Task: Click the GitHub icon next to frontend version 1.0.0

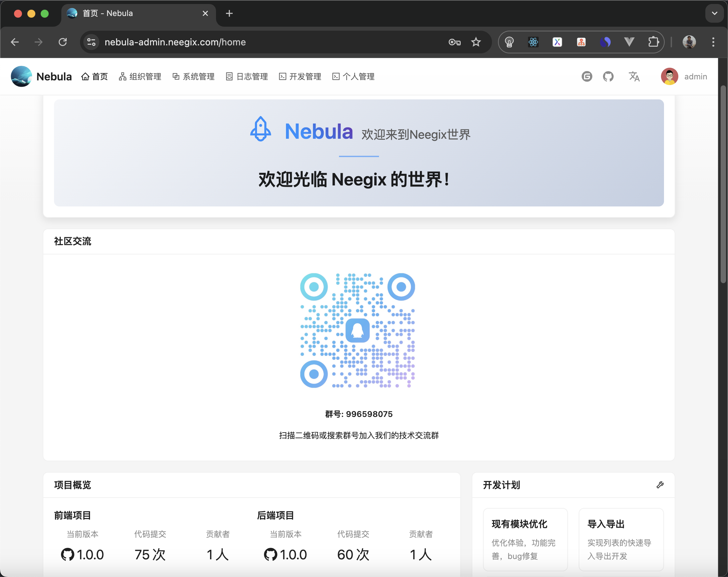Action: [x=68, y=554]
